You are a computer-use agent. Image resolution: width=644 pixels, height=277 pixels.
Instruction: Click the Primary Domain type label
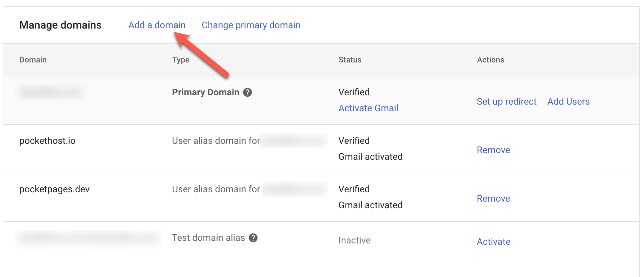pyautogui.click(x=205, y=92)
